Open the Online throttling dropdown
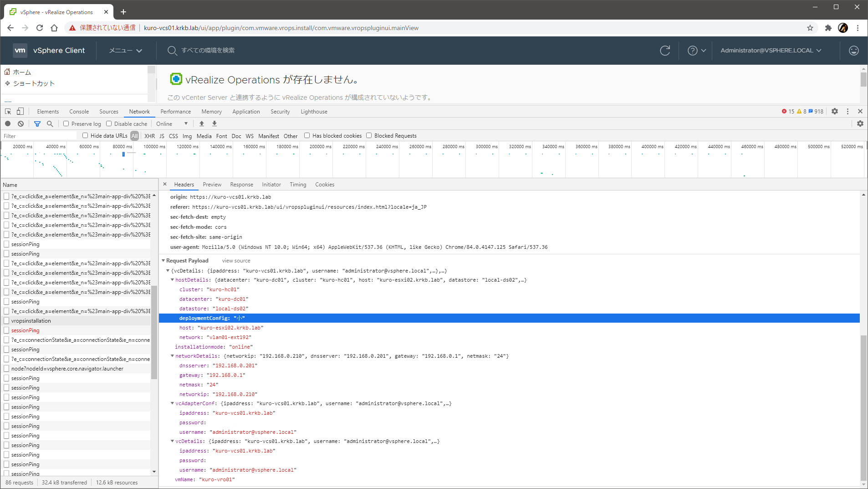The width and height of the screenshot is (868, 489). [x=172, y=124]
